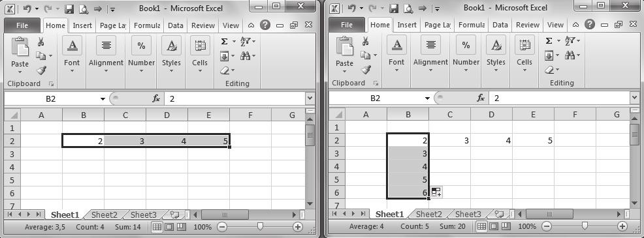The image size is (644, 238).
Task: Open the View tab in right window
Action: (x=555, y=25)
